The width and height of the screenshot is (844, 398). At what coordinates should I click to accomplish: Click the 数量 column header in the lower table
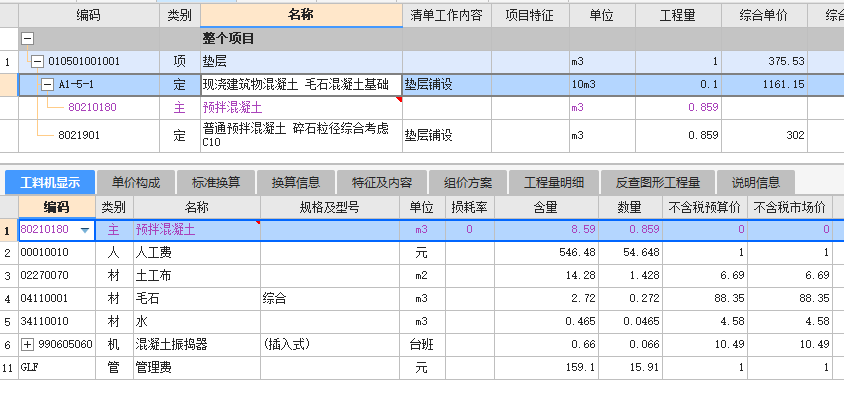630,207
